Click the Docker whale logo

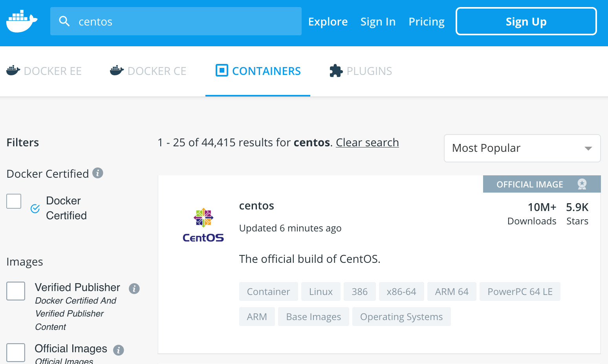22,22
